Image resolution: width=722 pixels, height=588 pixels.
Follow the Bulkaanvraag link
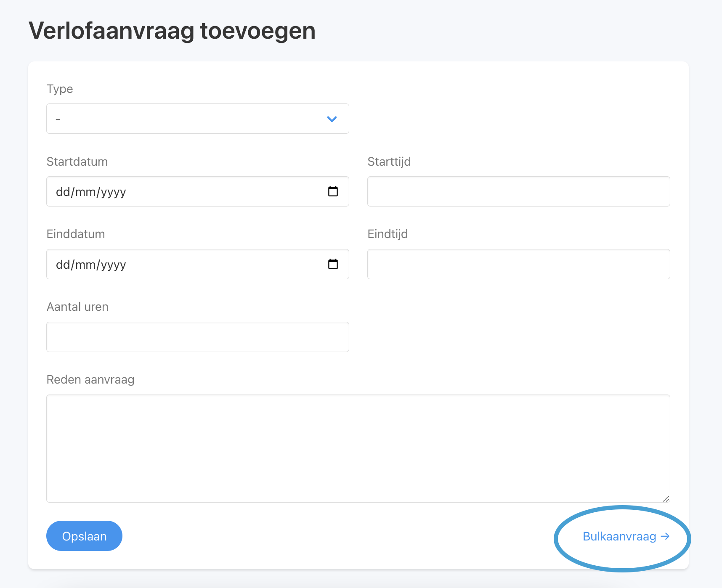[x=619, y=537]
